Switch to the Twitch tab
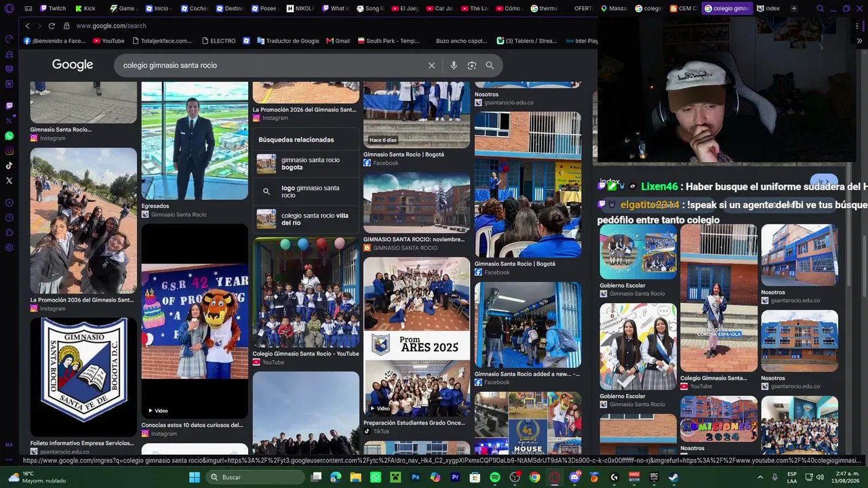868x488 pixels. point(53,9)
